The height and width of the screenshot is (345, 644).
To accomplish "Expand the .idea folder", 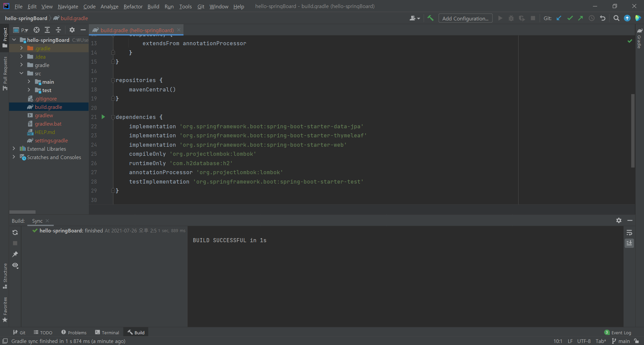I will tap(21, 57).
